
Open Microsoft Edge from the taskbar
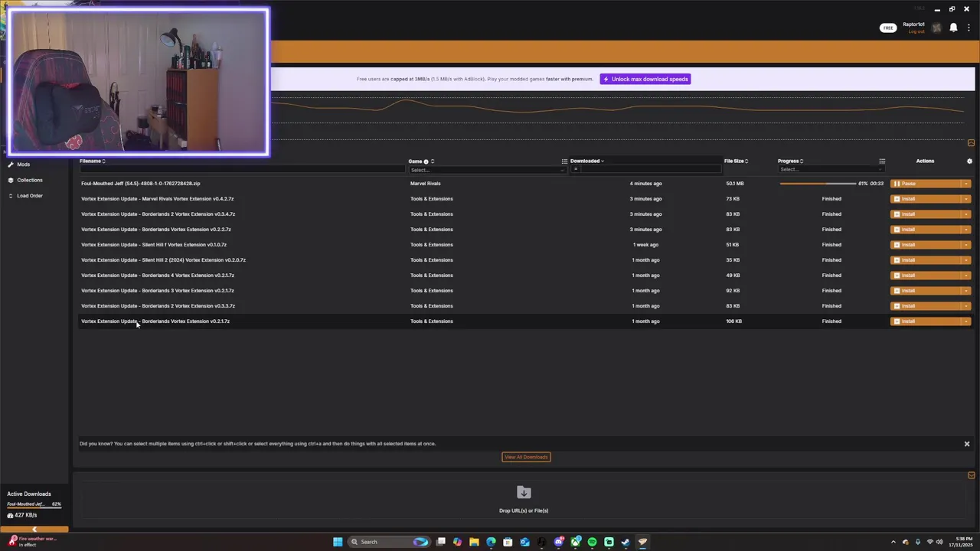pyautogui.click(x=491, y=542)
